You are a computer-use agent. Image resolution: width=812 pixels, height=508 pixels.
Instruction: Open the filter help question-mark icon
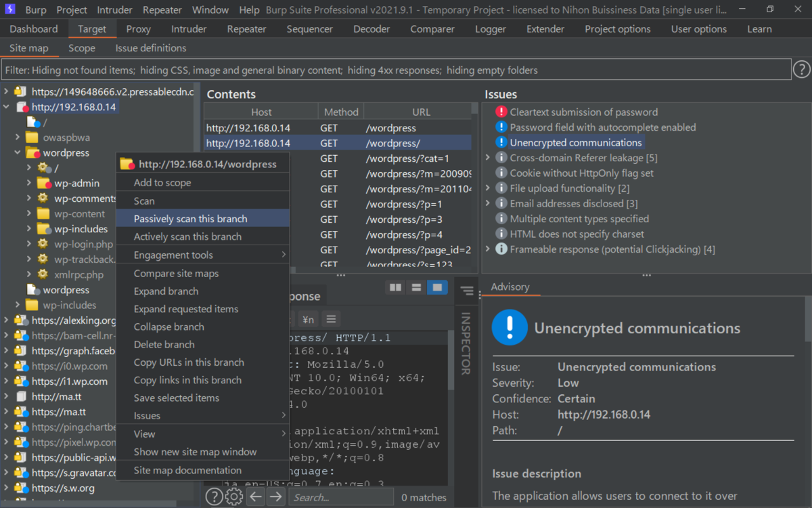(x=801, y=69)
